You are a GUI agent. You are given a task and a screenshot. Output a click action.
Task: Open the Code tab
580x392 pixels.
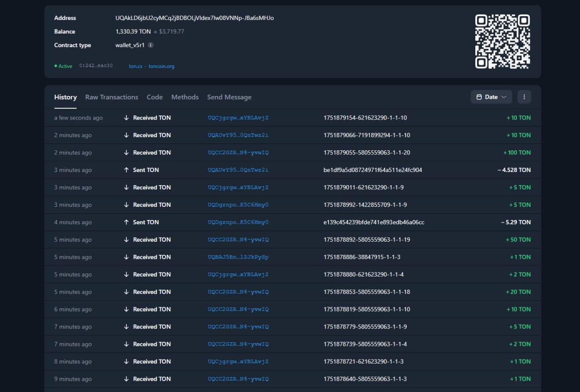pyautogui.click(x=155, y=97)
